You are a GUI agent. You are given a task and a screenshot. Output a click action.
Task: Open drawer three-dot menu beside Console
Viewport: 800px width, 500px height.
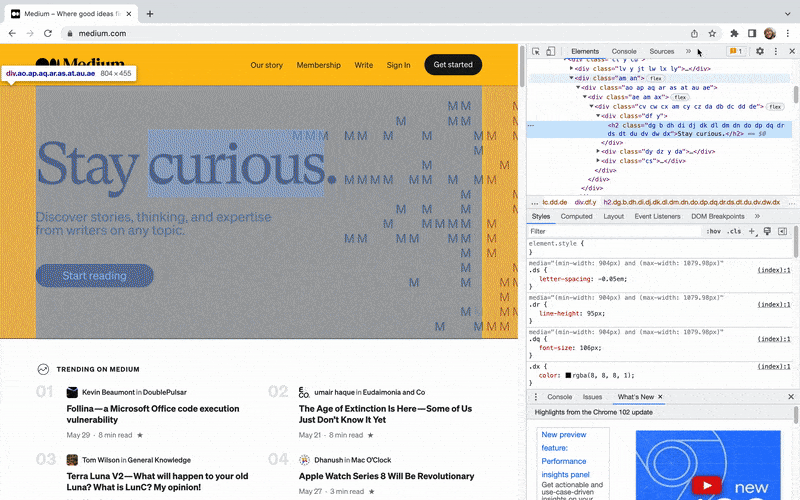click(536, 397)
